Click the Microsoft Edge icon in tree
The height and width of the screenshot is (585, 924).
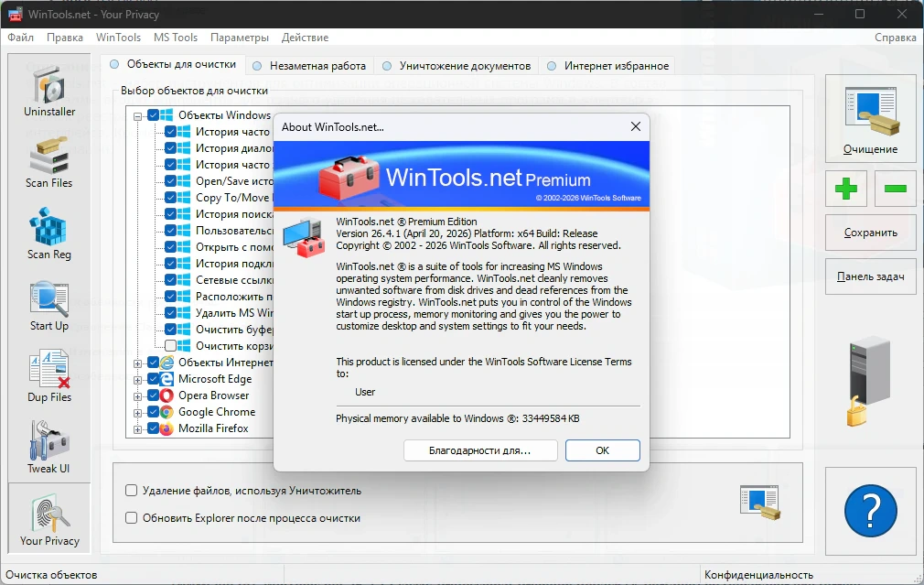[x=167, y=379]
